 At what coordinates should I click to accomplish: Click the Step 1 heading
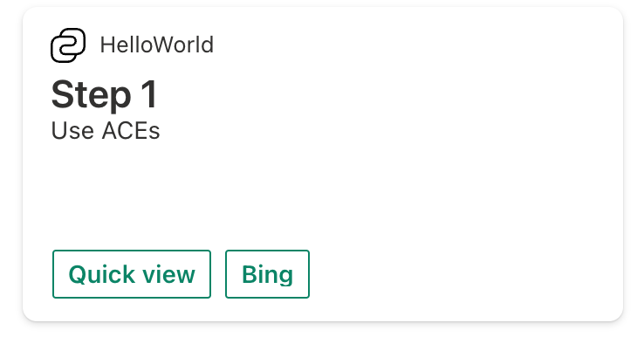click(105, 94)
